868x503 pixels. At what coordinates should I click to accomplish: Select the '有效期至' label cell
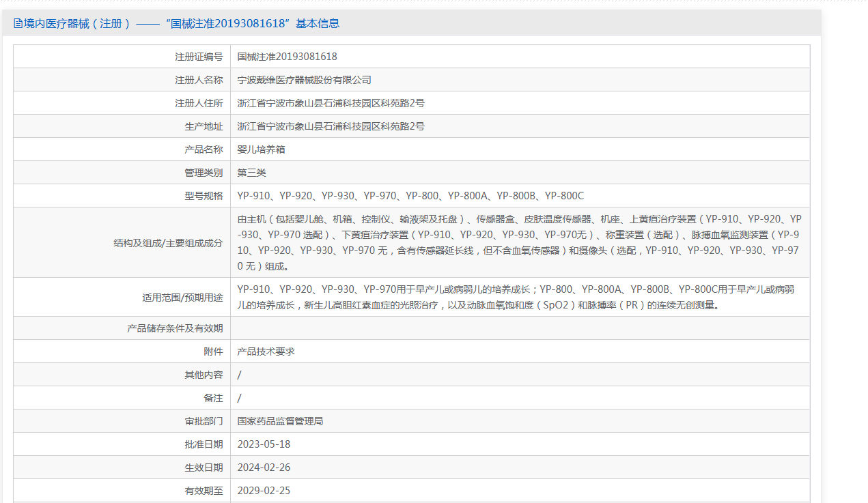click(122, 491)
